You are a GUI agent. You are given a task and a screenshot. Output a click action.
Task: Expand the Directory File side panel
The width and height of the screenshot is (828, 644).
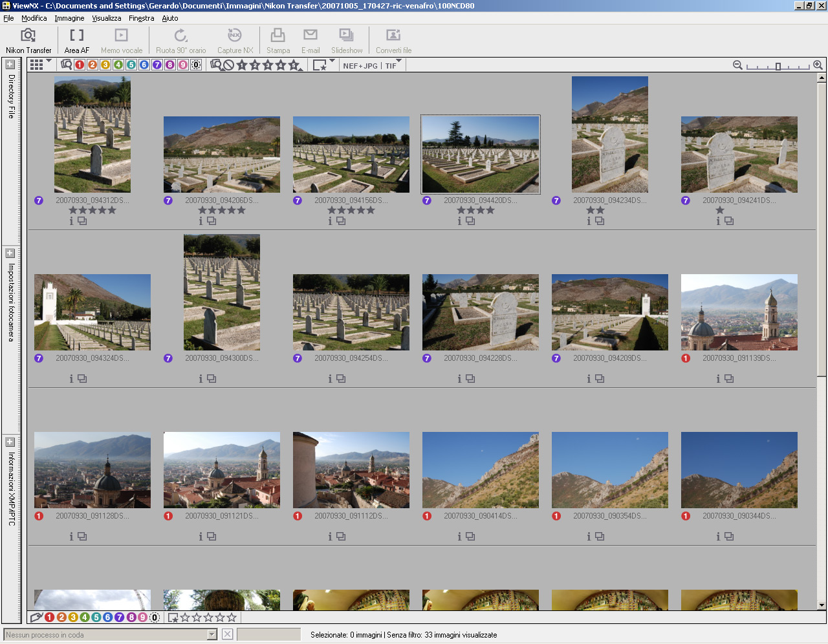(x=10, y=65)
